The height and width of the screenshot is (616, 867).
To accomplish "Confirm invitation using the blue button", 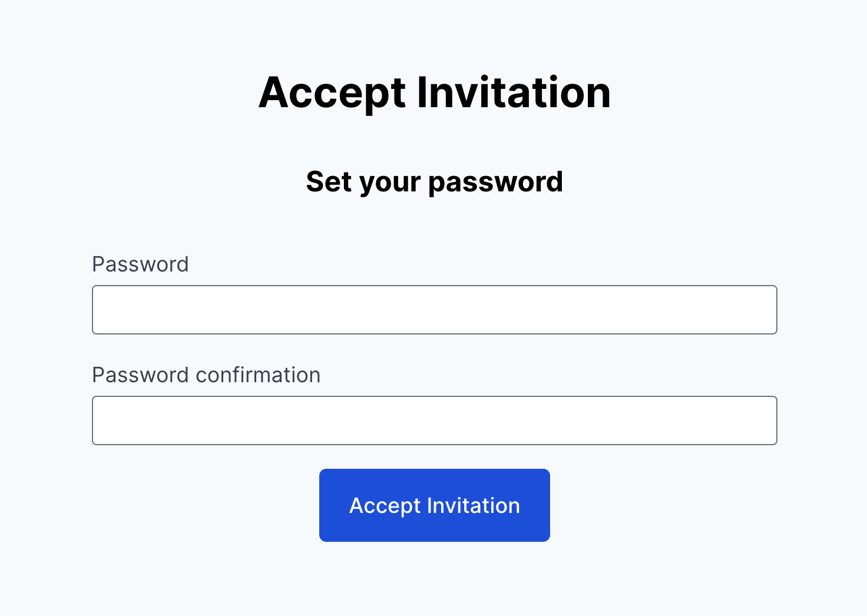I will (434, 505).
